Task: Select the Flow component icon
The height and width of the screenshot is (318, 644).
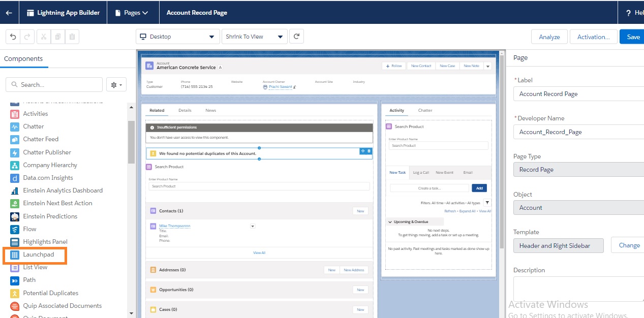Action: (x=14, y=229)
